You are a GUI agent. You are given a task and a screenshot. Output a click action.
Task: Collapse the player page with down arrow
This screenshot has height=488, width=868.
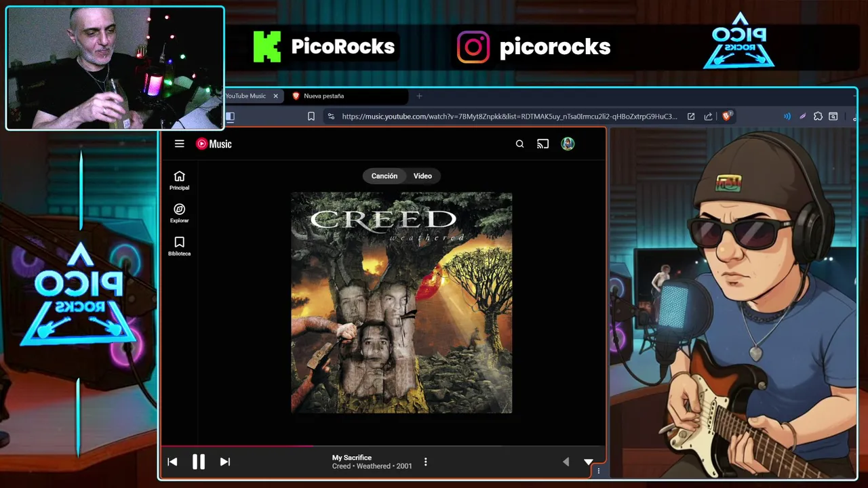588,462
